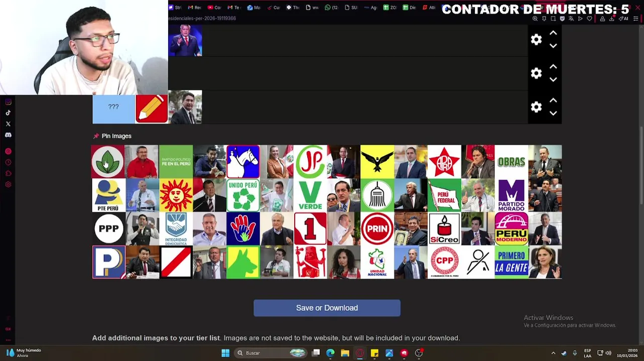644x361 pixels.
Task: Open the yellow Sticky Notes taskbar icon
Action: pos(374,353)
